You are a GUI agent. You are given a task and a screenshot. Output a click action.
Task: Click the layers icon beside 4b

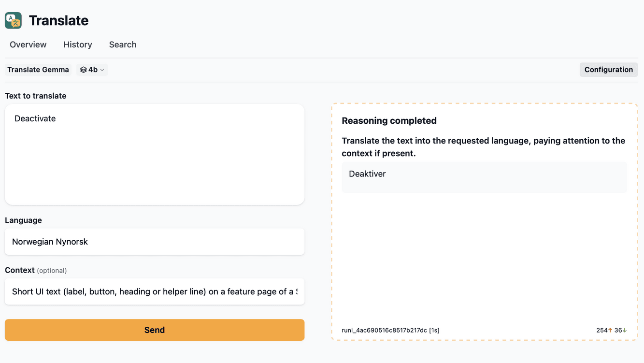[83, 70]
